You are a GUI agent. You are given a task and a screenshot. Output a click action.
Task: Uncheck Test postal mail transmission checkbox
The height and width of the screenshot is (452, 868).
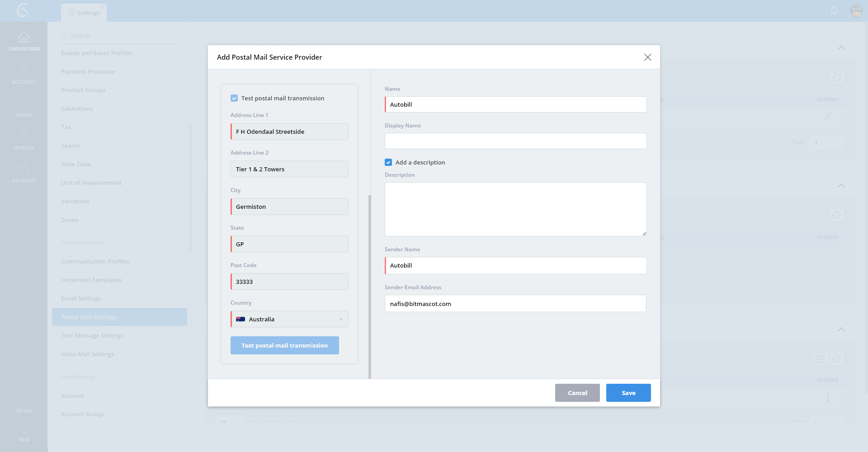234,98
